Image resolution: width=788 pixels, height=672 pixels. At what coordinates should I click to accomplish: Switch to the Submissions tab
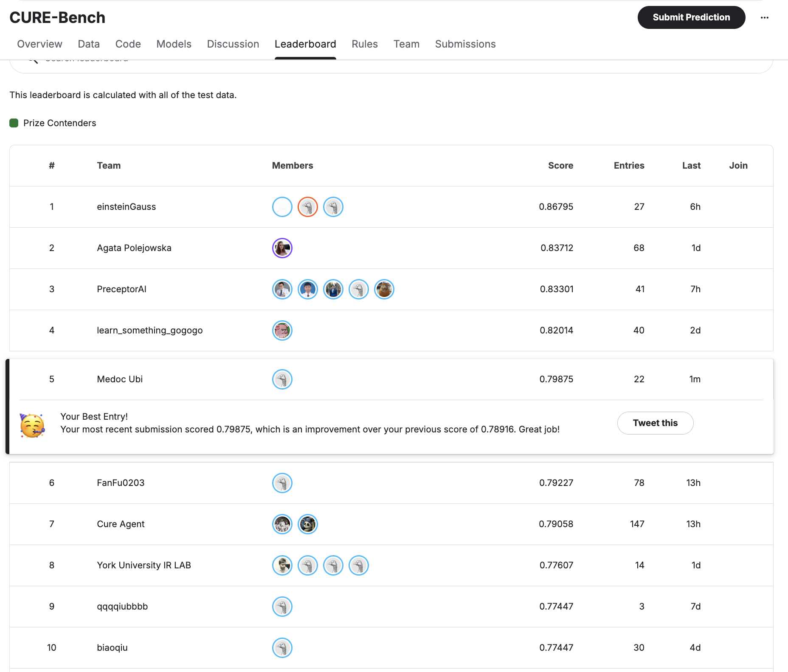click(465, 44)
